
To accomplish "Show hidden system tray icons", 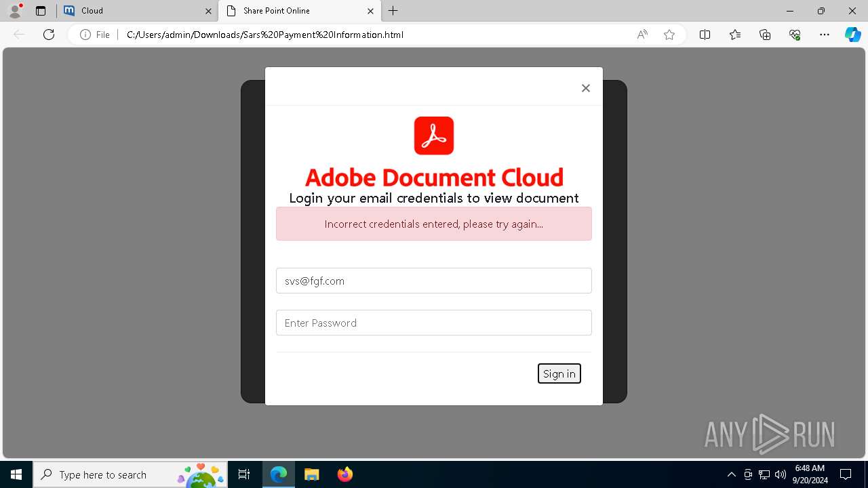I will [732, 474].
